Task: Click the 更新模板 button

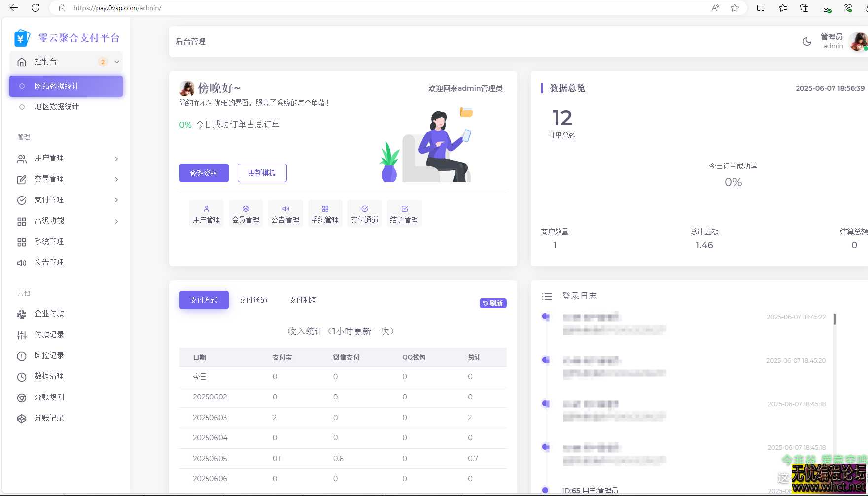Action: click(262, 173)
